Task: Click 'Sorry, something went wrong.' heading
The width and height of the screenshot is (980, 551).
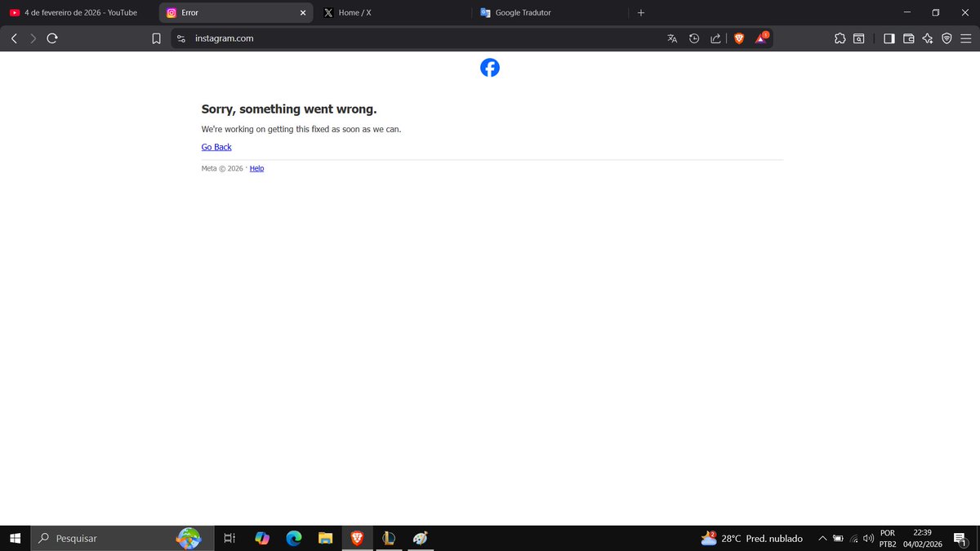Action: (289, 109)
